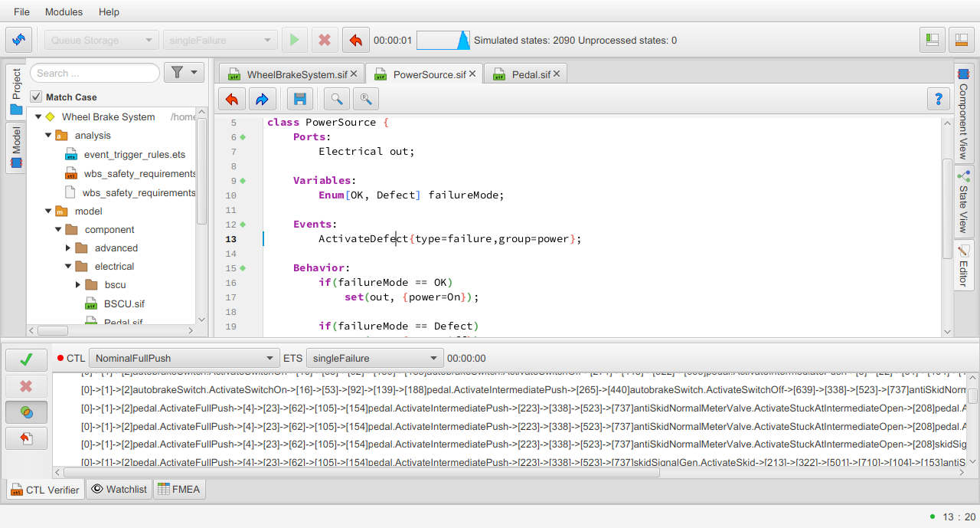Click the project search field
The image size is (980, 528).
point(95,73)
